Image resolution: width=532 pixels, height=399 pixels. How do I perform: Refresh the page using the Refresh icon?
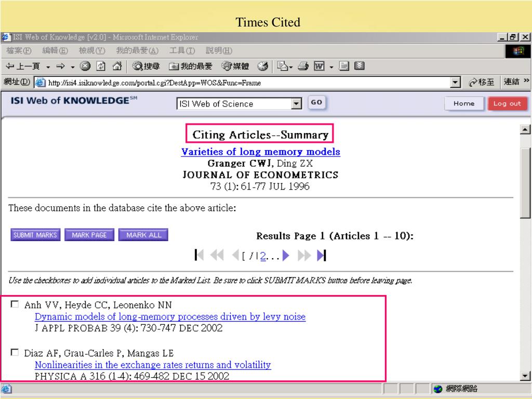tap(101, 66)
